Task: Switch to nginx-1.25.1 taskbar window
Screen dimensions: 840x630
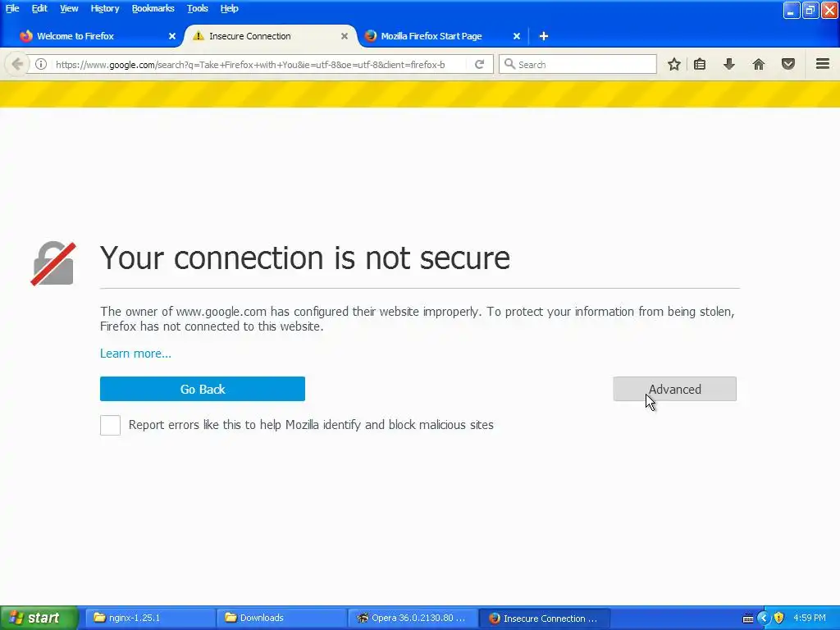Action: tap(150, 618)
